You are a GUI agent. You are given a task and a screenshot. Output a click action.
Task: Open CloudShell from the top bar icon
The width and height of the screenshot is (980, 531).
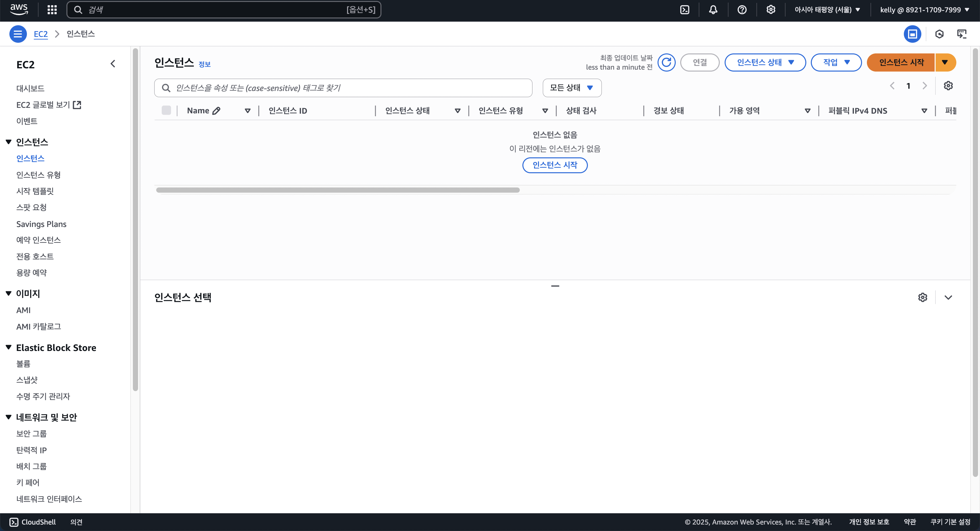tap(684, 10)
